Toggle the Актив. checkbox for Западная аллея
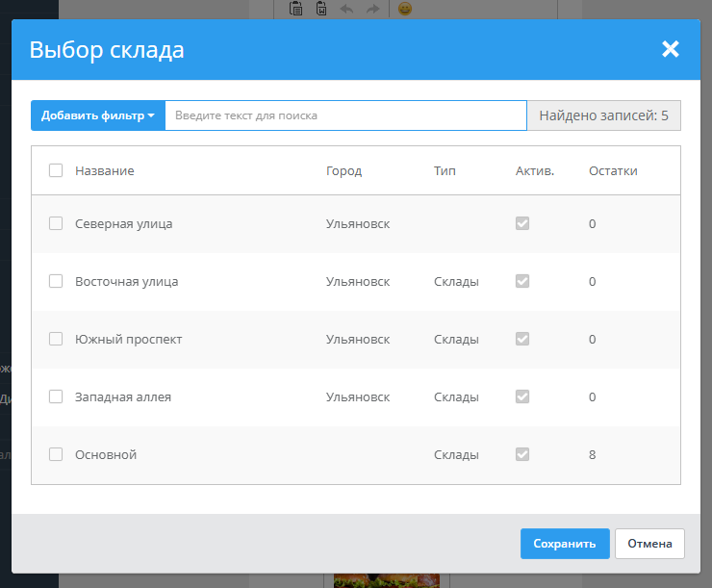Screen dimensions: 712x588 (522, 396)
